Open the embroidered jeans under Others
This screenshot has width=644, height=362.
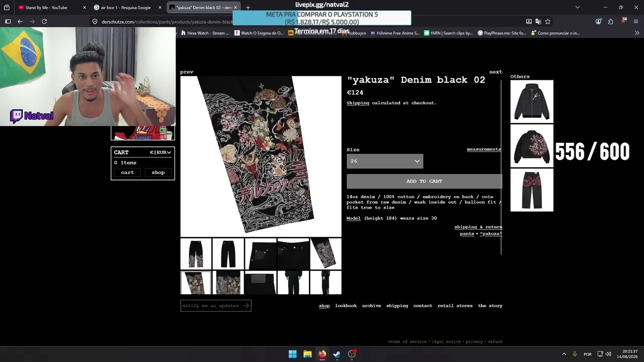click(x=532, y=190)
